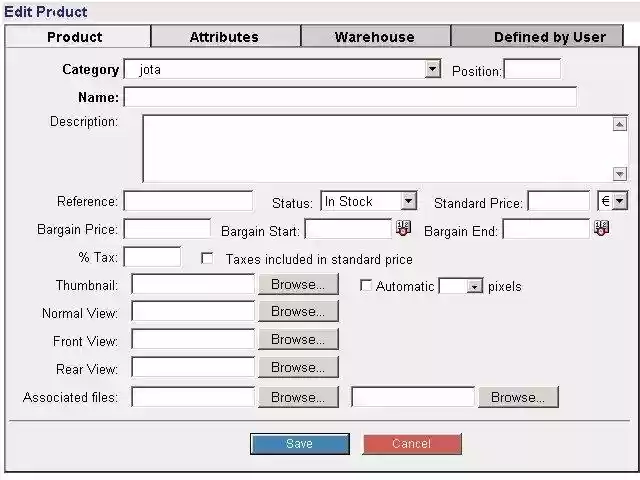Browse for a Thumbnail image
The image size is (640, 480).
tap(298, 284)
